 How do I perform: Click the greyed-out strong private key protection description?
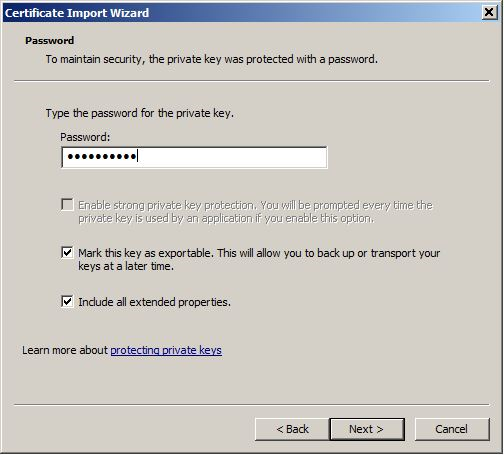click(255, 212)
